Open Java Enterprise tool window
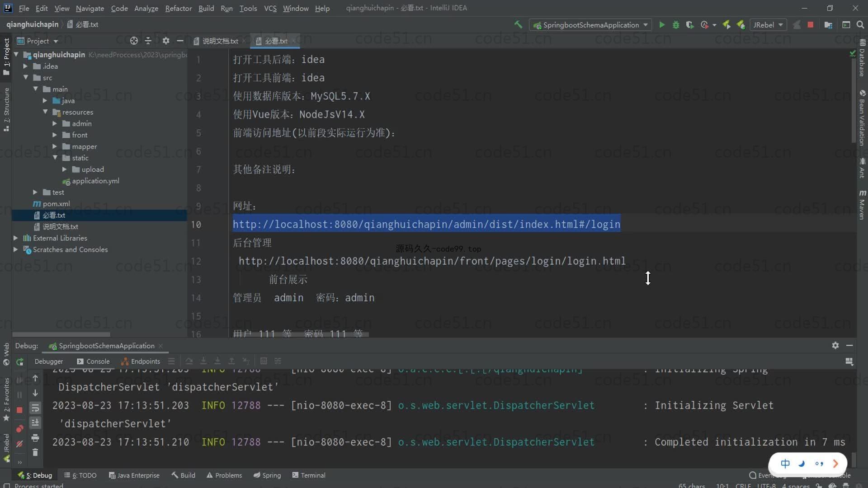The image size is (868, 488). [134, 475]
